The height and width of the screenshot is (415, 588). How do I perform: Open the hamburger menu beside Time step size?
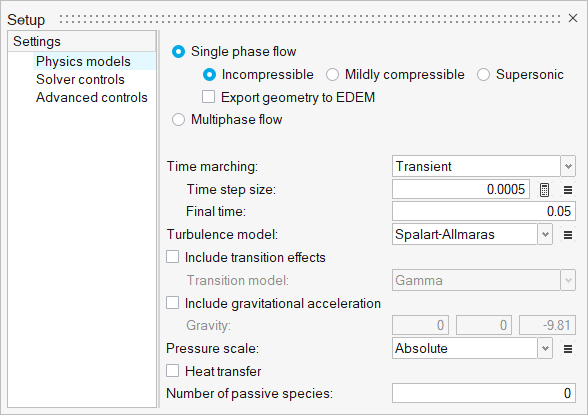[x=568, y=190]
